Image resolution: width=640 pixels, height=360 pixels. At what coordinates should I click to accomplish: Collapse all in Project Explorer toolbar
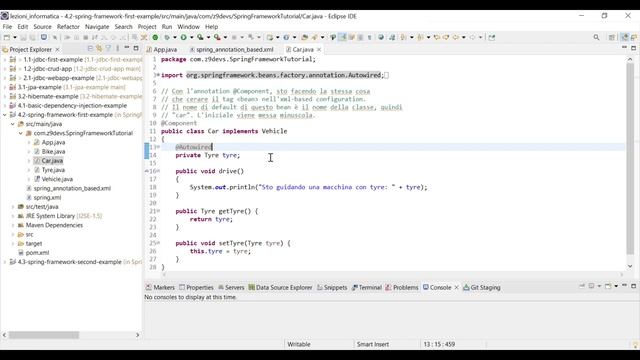(90, 49)
